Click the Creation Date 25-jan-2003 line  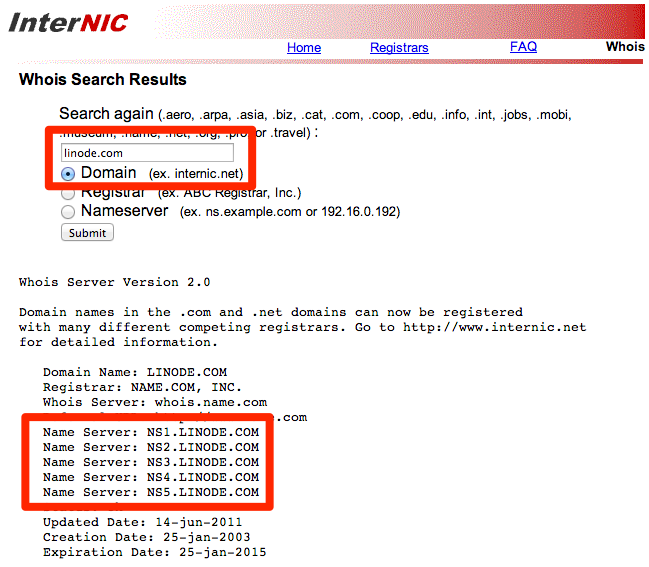point(154,537)
